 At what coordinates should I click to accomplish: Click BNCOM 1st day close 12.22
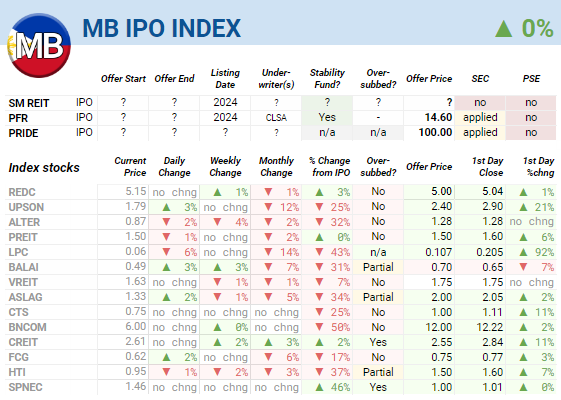tap(490, 328)
